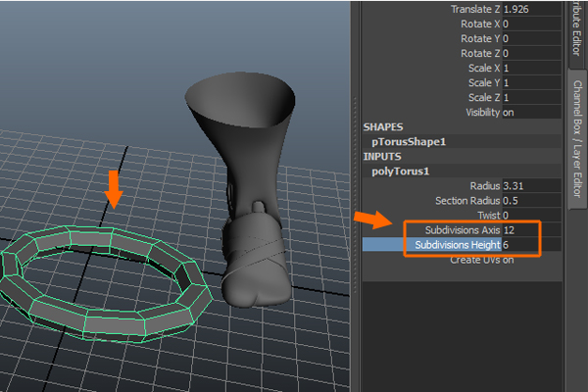Click the Scale X value field
Screen dimensions: 588x392
point(531,68)
